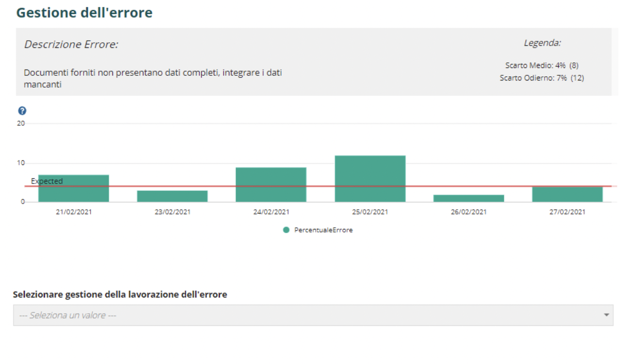
Task: Click the bar for 26/02/2021
Action: coord(468,198)
